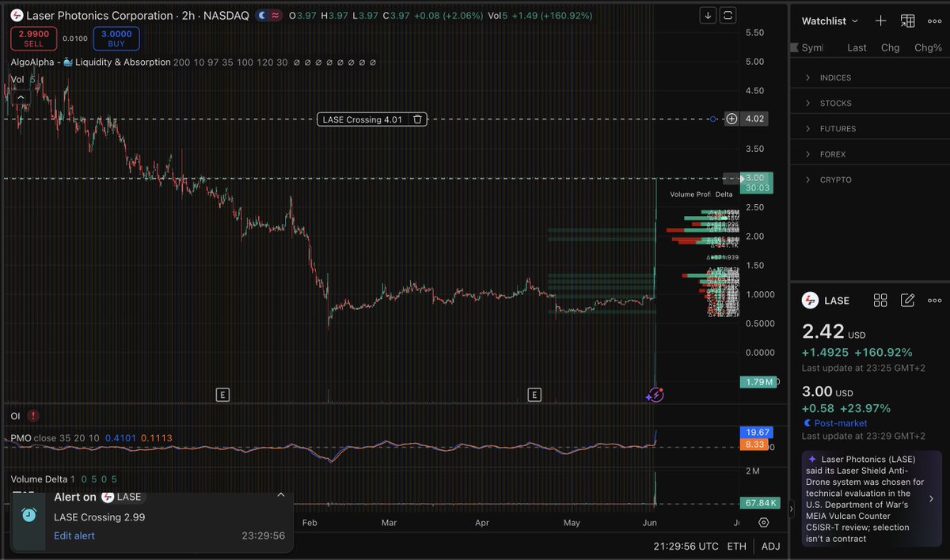Click the red OI error warning icon
The height and width of the screenshot is (560, 950).
point(34,416)
